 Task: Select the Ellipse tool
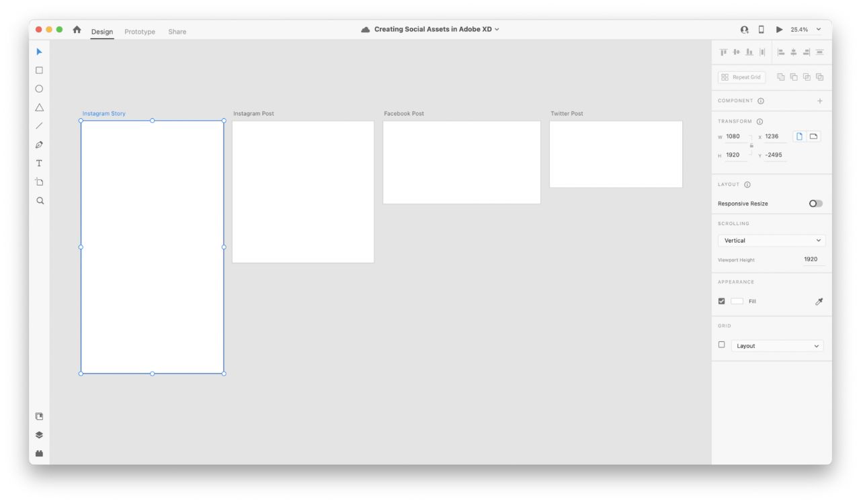39,89
